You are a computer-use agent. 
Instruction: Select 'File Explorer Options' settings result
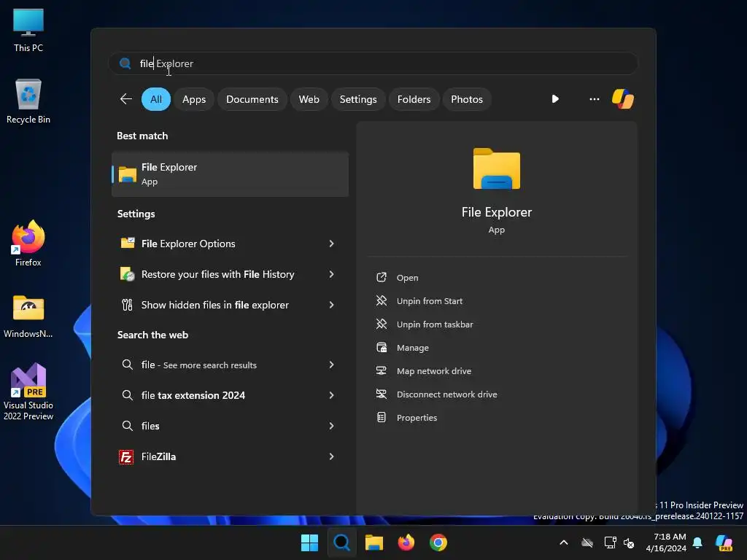230,244
